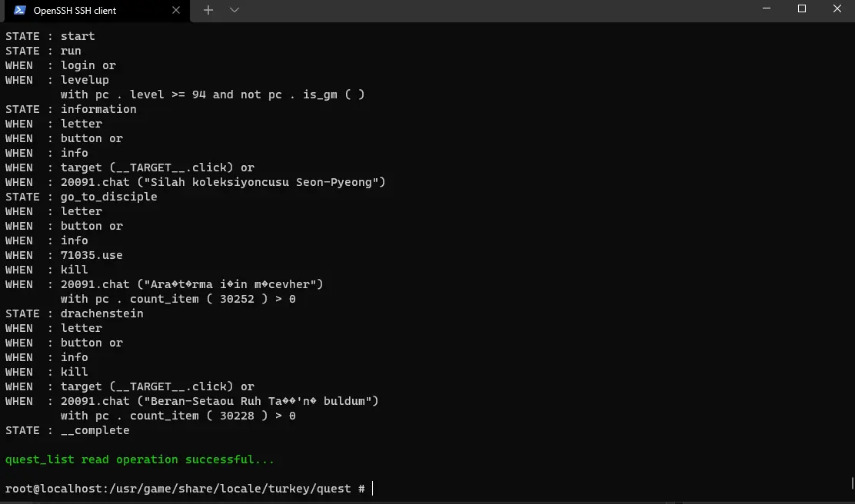Click the command prompt input after the # sign
The height and width of the screenshot is (504, 855).
pyautogui.click(x=373, y=488)
